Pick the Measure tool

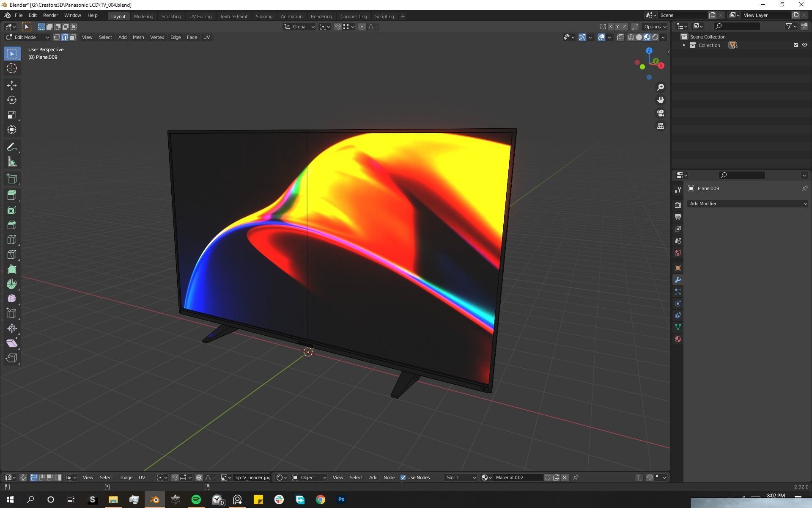[x=12, y=162]
